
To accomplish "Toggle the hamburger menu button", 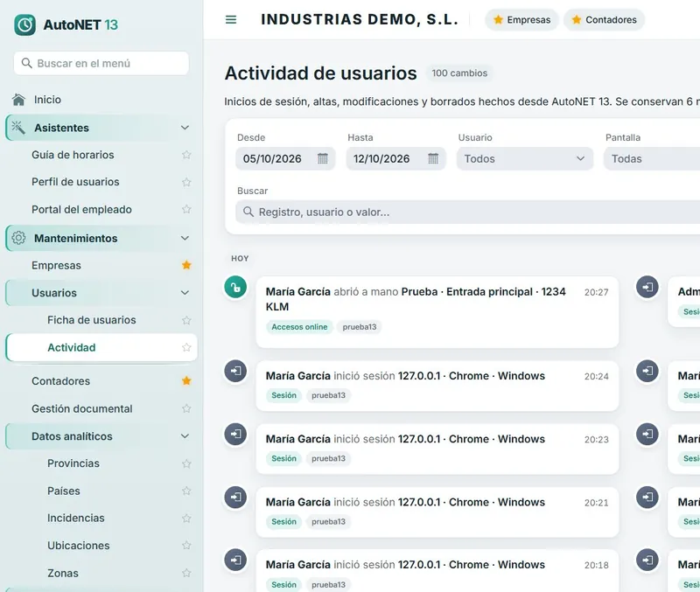I will (231, 19).
